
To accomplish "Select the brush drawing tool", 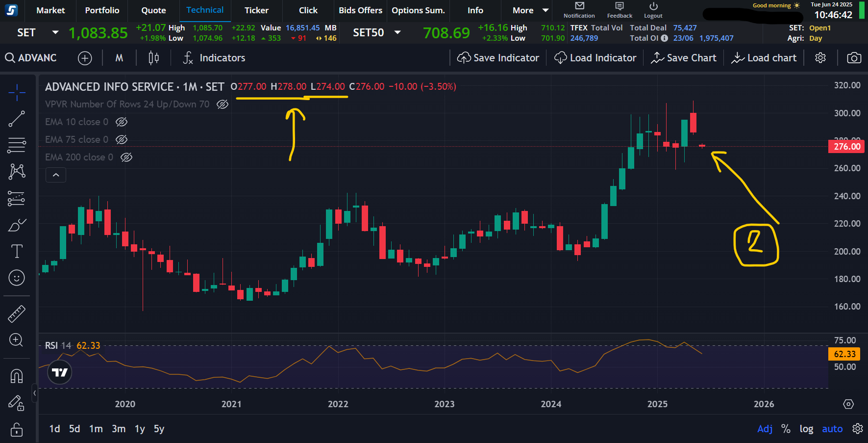I will pos(17,225).
